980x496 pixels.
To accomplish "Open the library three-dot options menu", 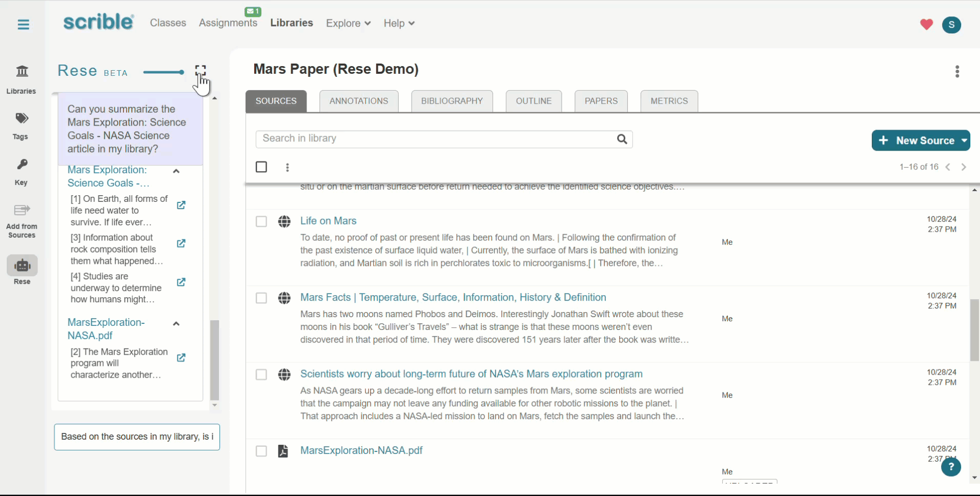I will pyautogui.click(x=957, y=71).
